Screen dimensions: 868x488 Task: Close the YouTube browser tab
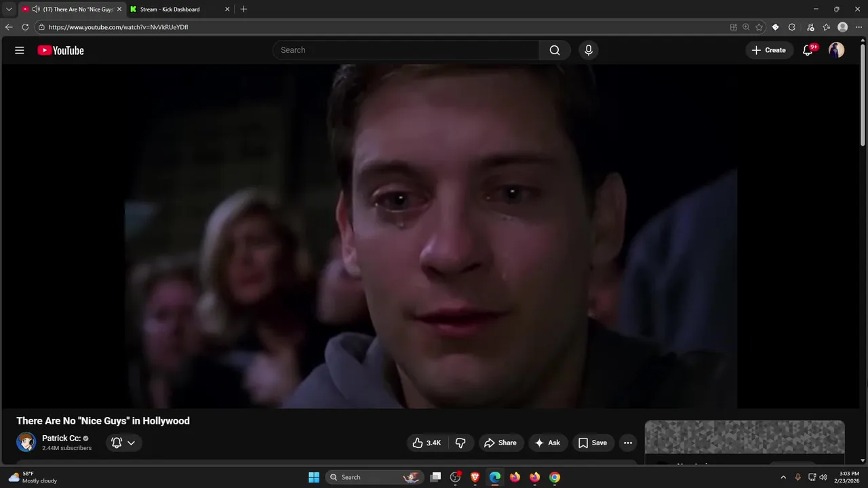click(x=119, y=9)
